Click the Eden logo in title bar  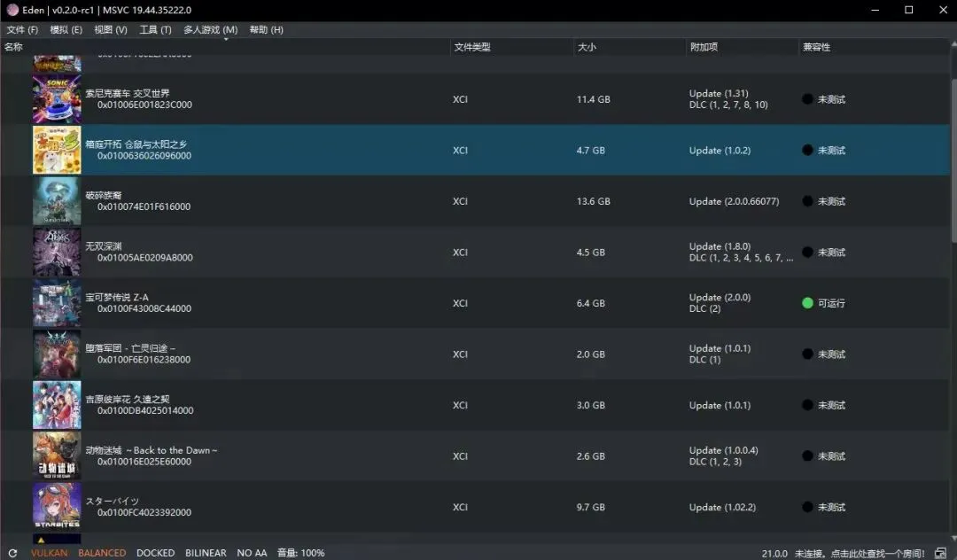12,10
